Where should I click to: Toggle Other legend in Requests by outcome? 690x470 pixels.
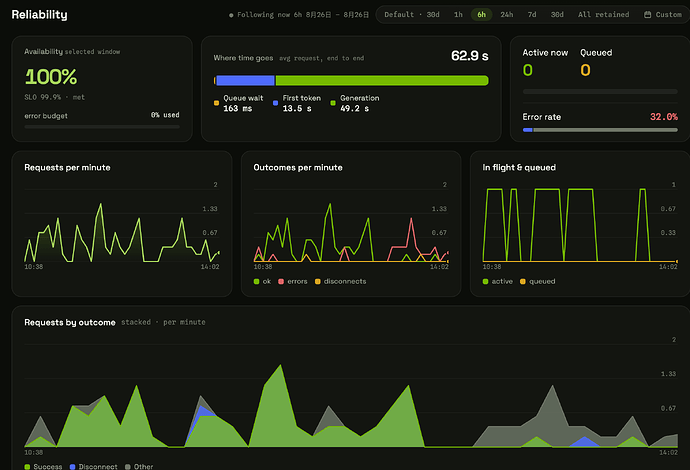coord(139,466)
